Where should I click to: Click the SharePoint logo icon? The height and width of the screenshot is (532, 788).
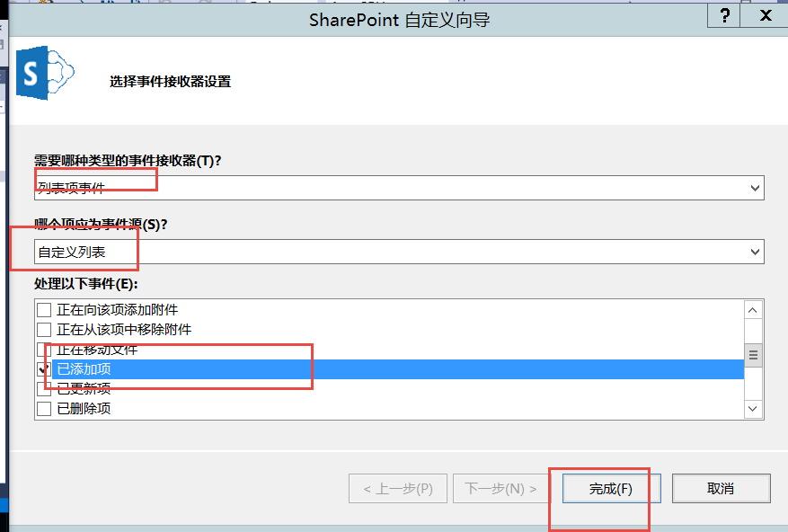(45, 73)
